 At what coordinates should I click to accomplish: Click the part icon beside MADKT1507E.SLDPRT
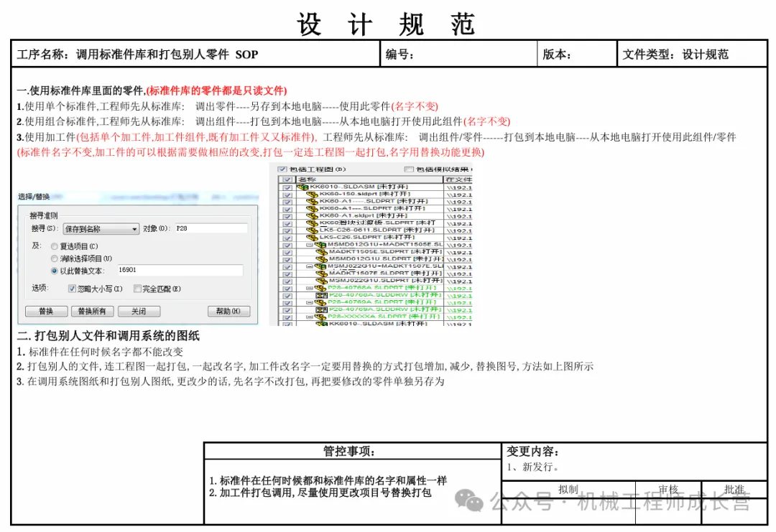pyautogui.click(x=322, y=274)
